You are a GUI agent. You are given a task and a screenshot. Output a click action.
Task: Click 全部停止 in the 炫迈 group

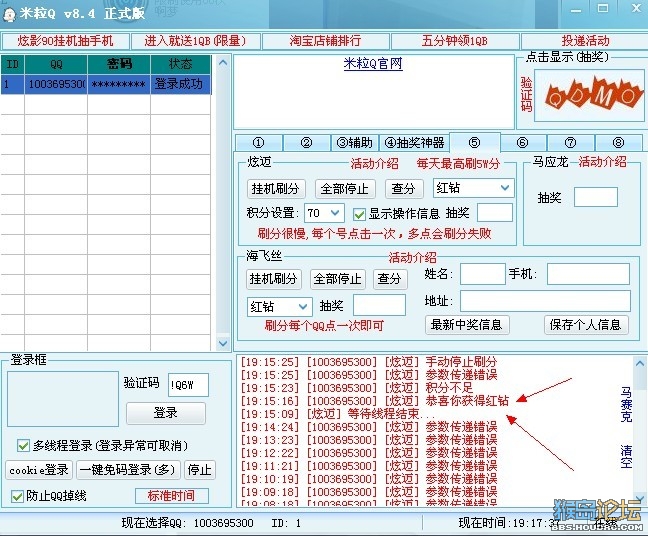[345, 189]
